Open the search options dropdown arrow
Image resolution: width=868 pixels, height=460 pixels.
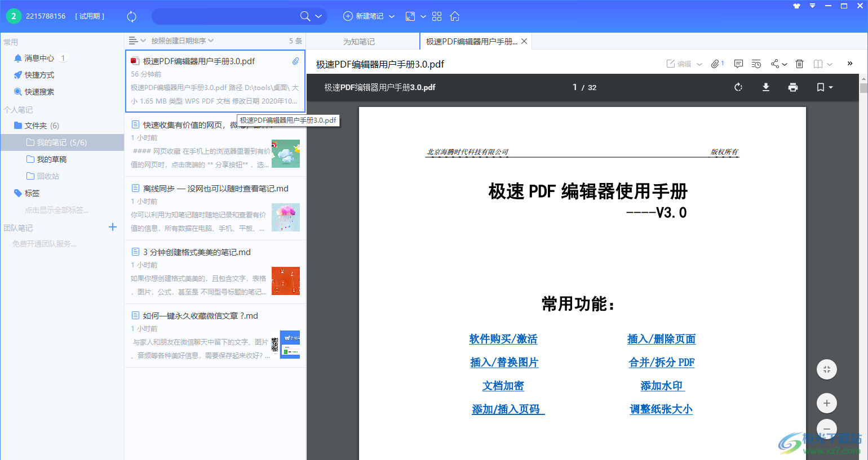tap(318, 16)
